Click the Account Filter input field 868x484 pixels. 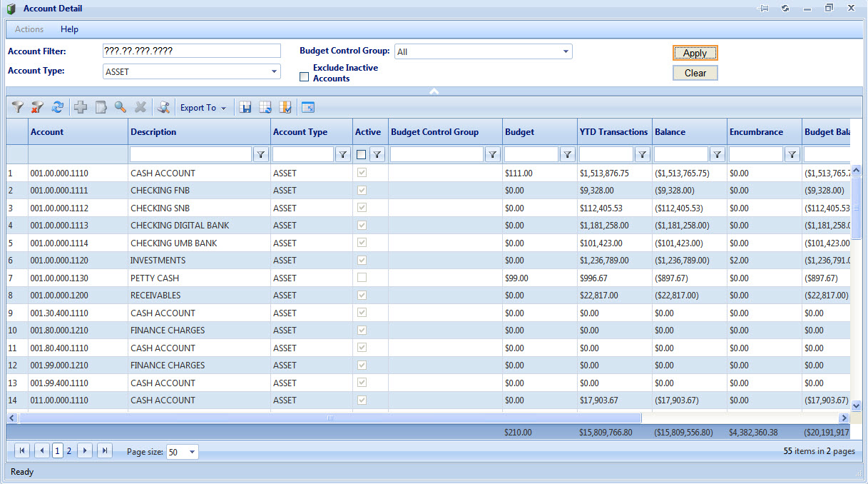[x=192, y=51]
